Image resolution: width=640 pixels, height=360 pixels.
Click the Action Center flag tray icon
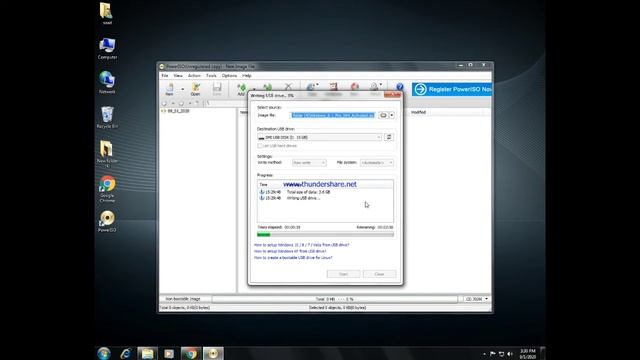pyautogui.click(x=493, y=354)
